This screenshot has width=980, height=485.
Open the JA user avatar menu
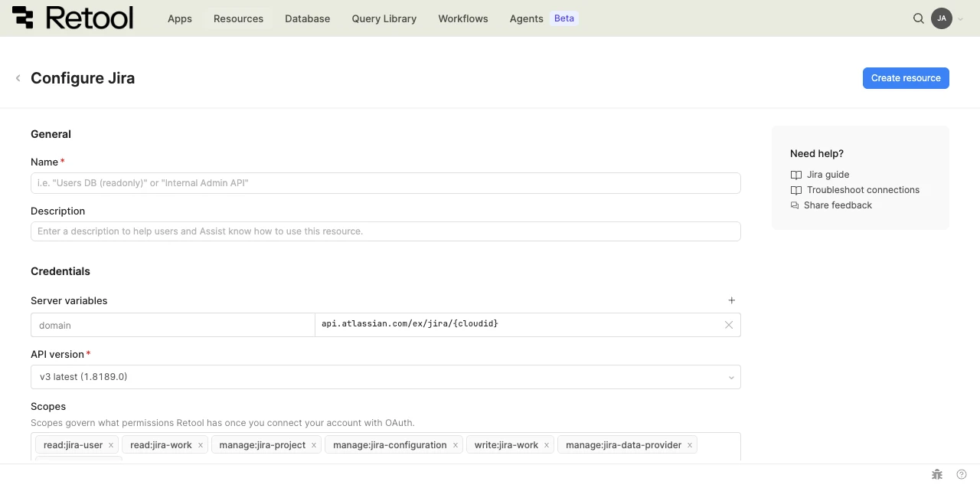tap(942, 18)
